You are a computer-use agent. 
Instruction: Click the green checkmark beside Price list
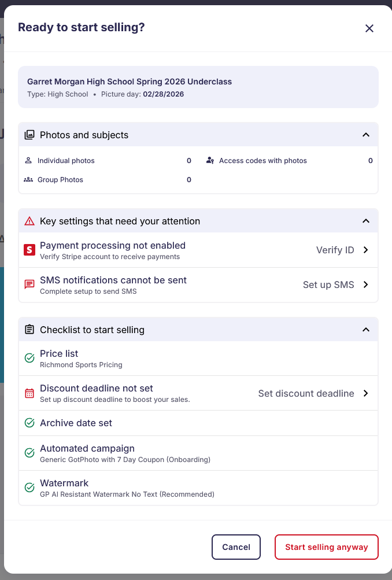(29, 358)
